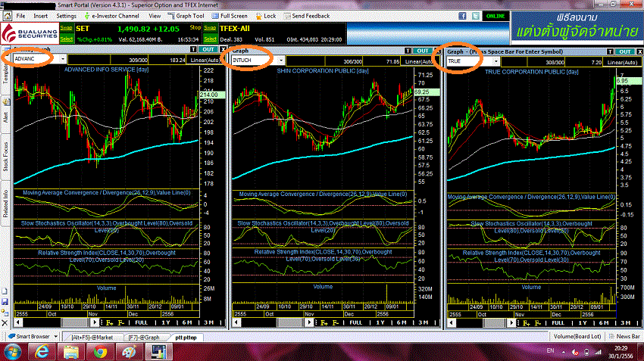Expand TRUE symbol dropdown arrow
The image size is (644, 361).
(496, 61)
